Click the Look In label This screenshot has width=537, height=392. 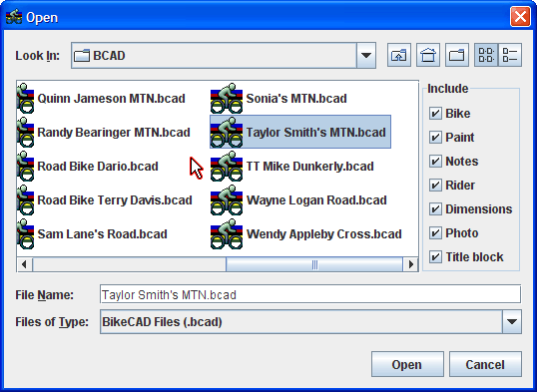(37, 56)
